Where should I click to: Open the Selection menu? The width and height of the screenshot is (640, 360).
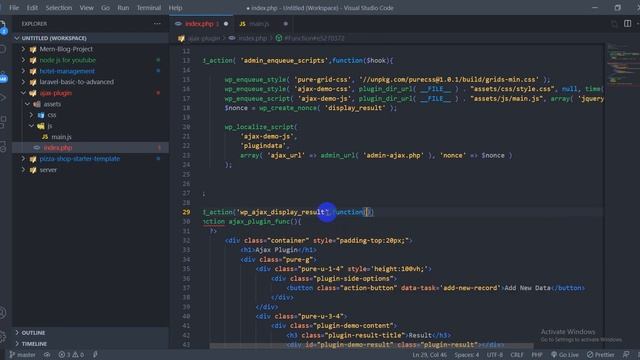point(59,8)
